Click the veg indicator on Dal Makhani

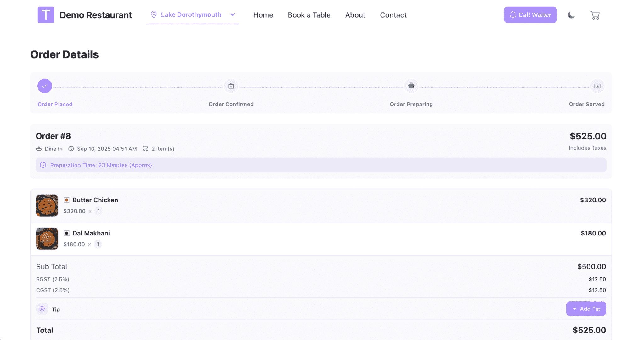(66, 233)
